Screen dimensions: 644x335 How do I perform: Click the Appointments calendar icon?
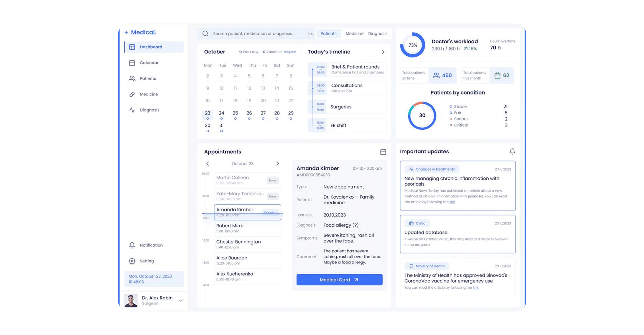[383, 152]
